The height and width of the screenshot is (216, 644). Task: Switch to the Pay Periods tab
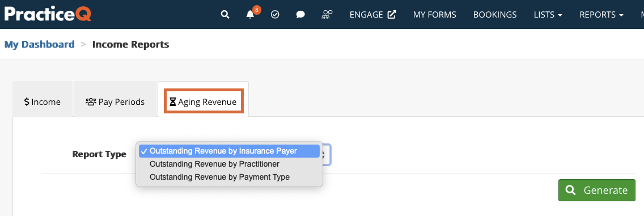coord(115,102)
